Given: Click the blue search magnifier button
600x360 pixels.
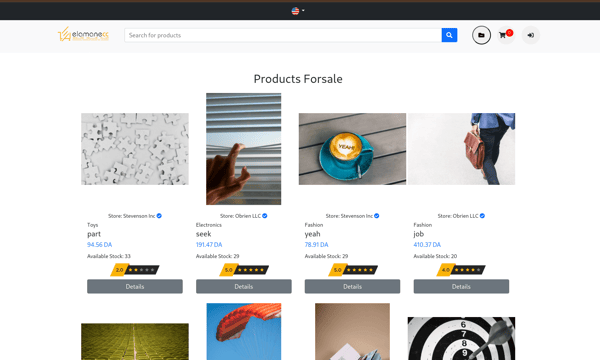Looking at the screenshot, I should tap(449, 35).
